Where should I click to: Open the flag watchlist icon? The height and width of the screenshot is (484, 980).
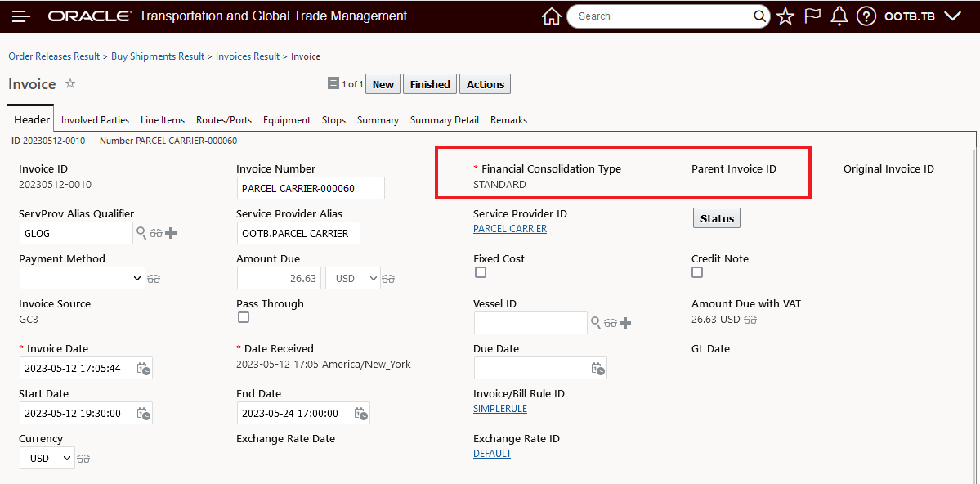click(x=812, y=16)
